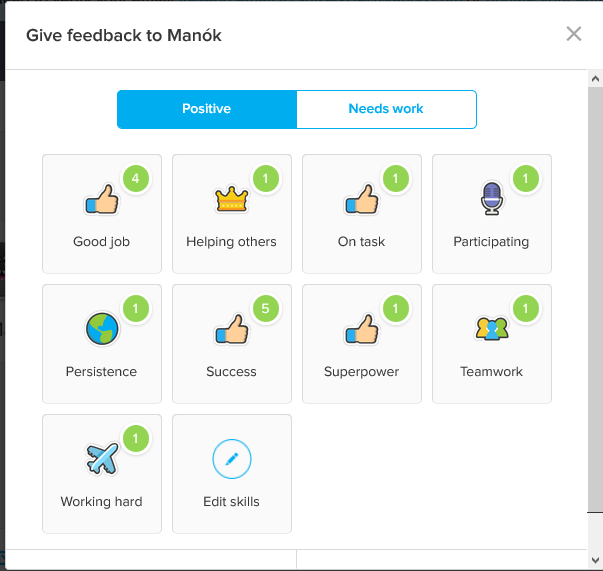Switch to the Needs work tab
603x571 pixels.
point(386,109)
